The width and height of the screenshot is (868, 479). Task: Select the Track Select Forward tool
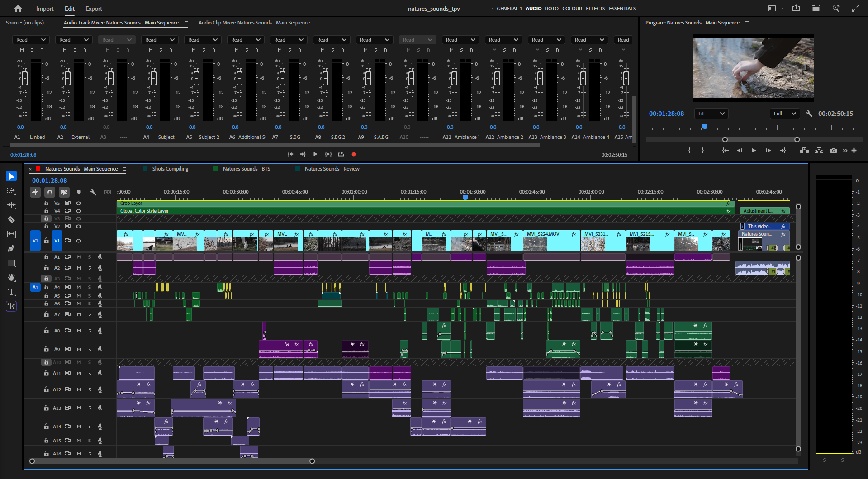pos(11,191)
